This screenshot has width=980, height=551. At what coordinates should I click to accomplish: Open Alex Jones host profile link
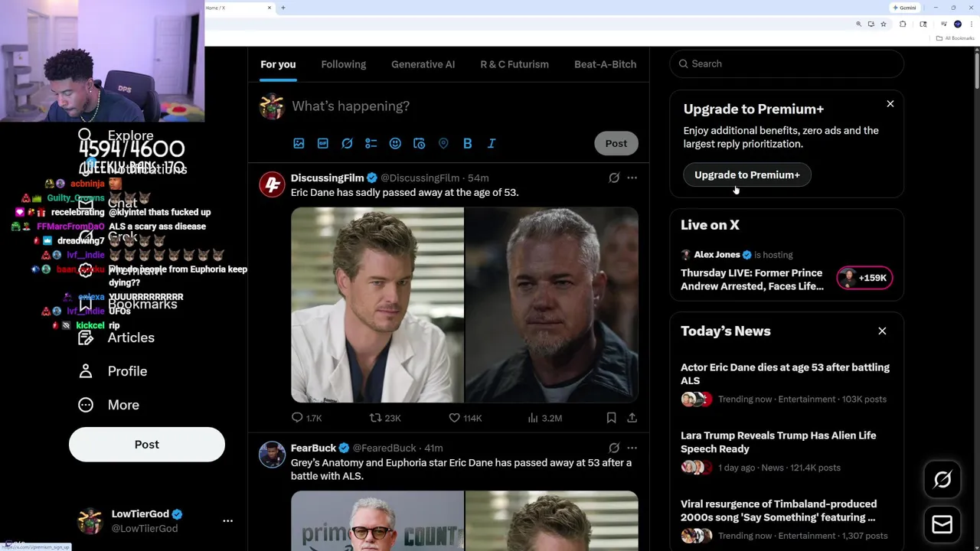[x=717, y=255]
